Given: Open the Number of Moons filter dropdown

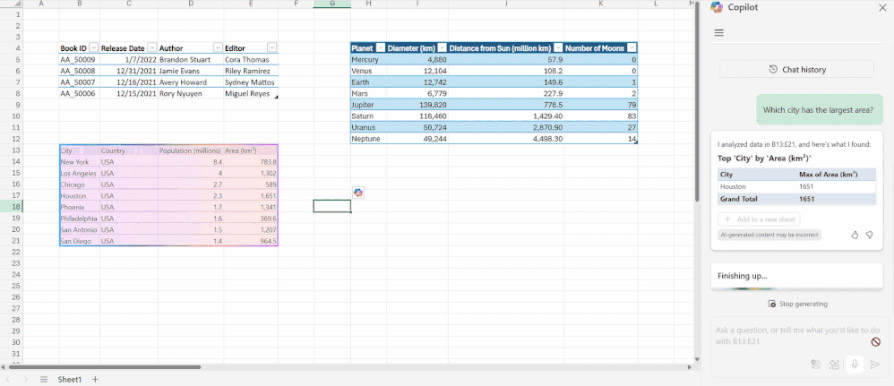Looking at the screenshot, I should click(631, 48).
